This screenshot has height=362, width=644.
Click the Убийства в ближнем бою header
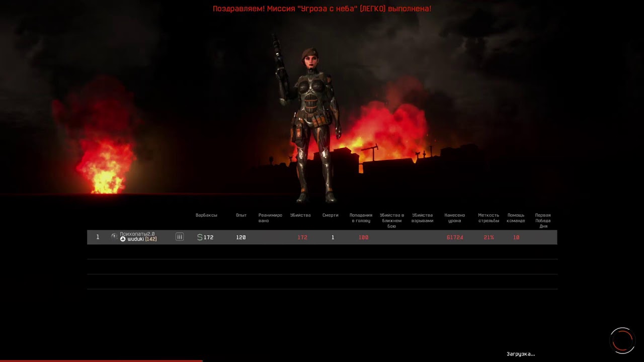[391, 221]
